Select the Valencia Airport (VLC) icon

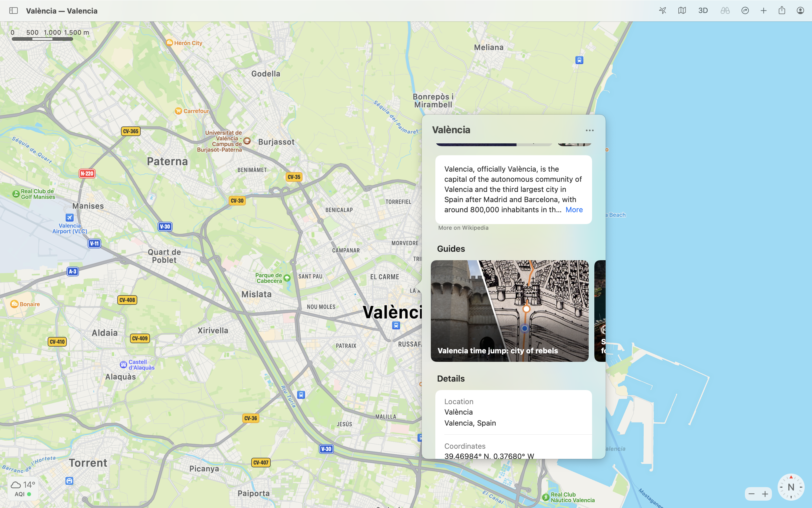pyautogui.click(x=69, y=217)
